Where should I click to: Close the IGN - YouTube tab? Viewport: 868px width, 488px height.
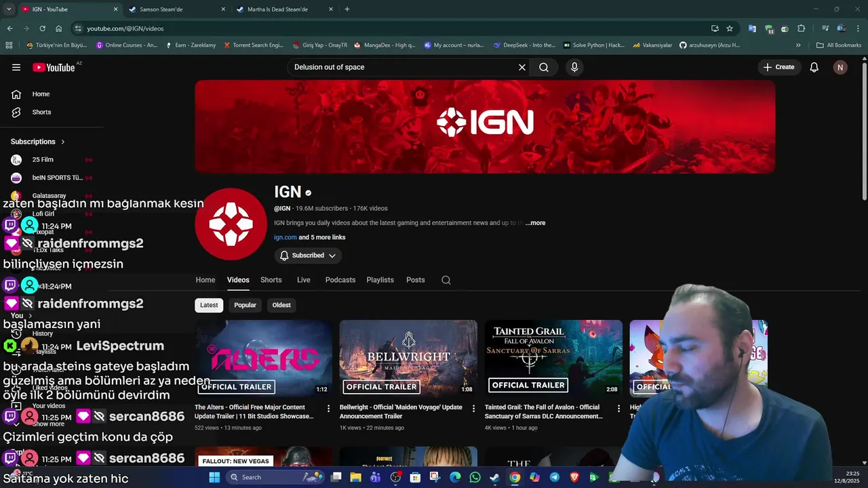coord(115,9)
